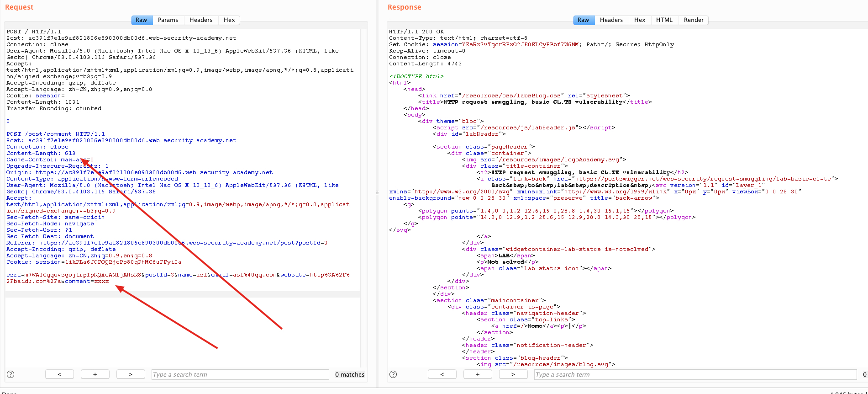Open help icon below Response pane
Image resolution: width=868 pixels, height=394 pixels.
coord(393,374)
